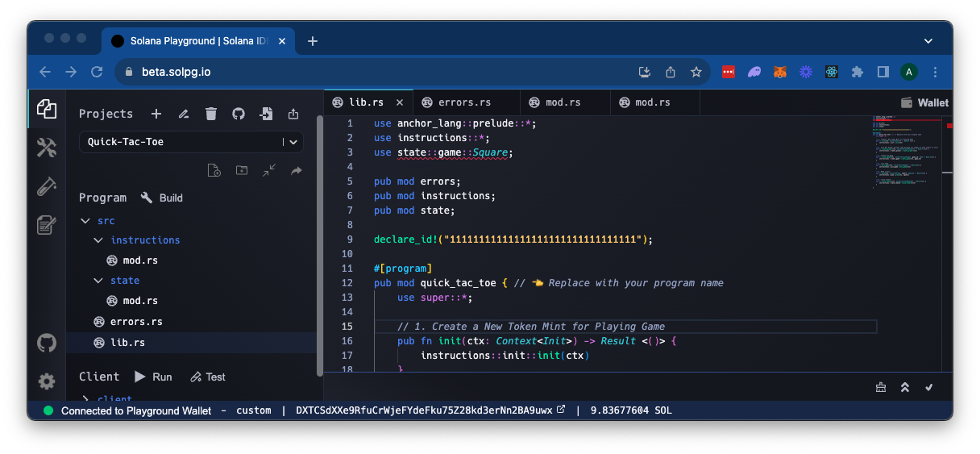980x454 pixels.
Task: Reload the Solana Playground page
Action: 97,72
